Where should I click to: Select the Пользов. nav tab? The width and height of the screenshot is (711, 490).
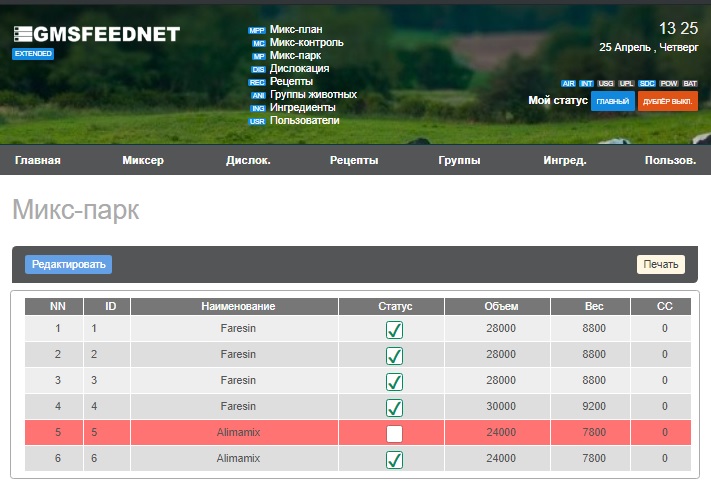pos(670,160)
